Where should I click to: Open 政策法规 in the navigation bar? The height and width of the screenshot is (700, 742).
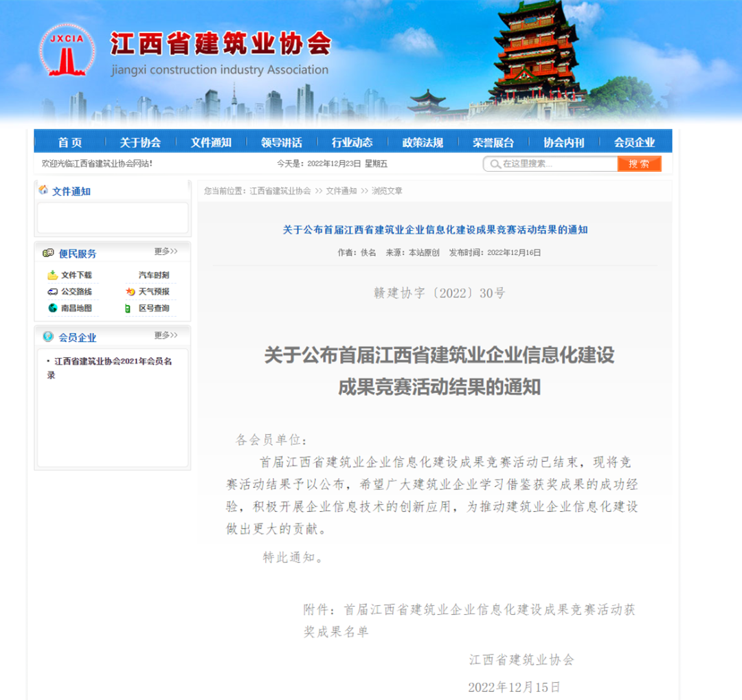click(423, 142)
